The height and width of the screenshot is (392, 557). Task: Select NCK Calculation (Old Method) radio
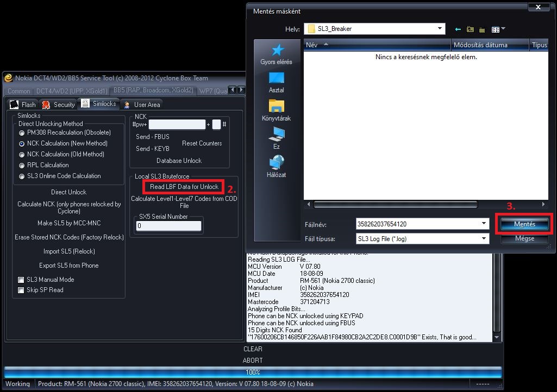coord(22,154)
